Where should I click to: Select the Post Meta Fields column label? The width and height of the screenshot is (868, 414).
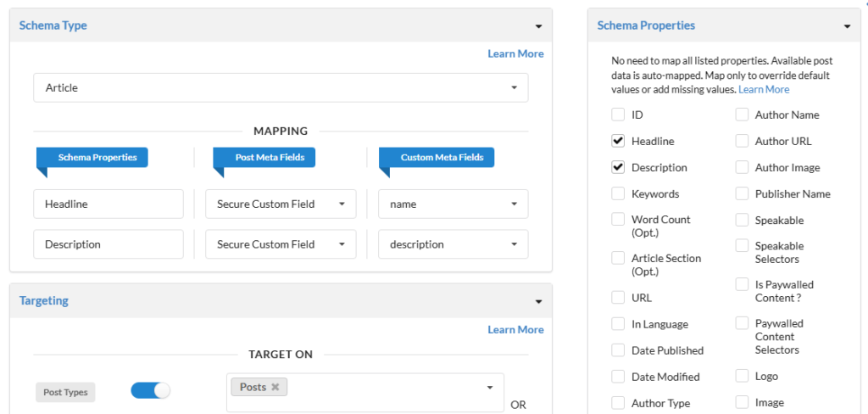pyautogui.click(x=264, y=157)
